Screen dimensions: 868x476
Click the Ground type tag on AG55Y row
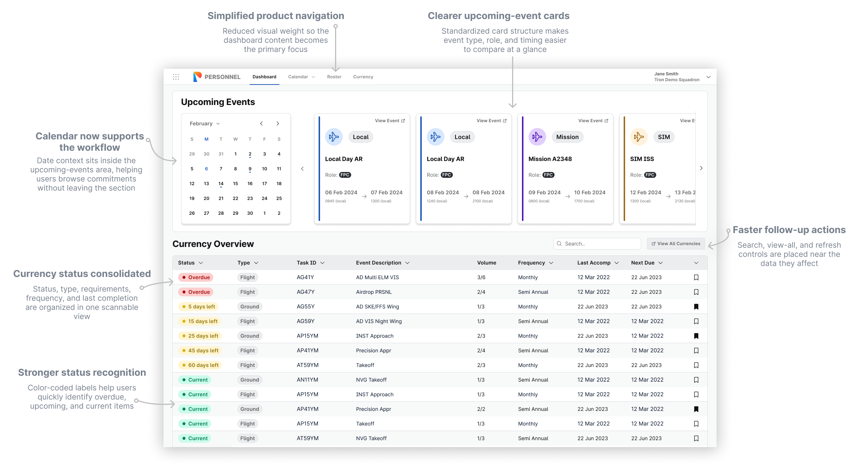[x=250, y=307]
